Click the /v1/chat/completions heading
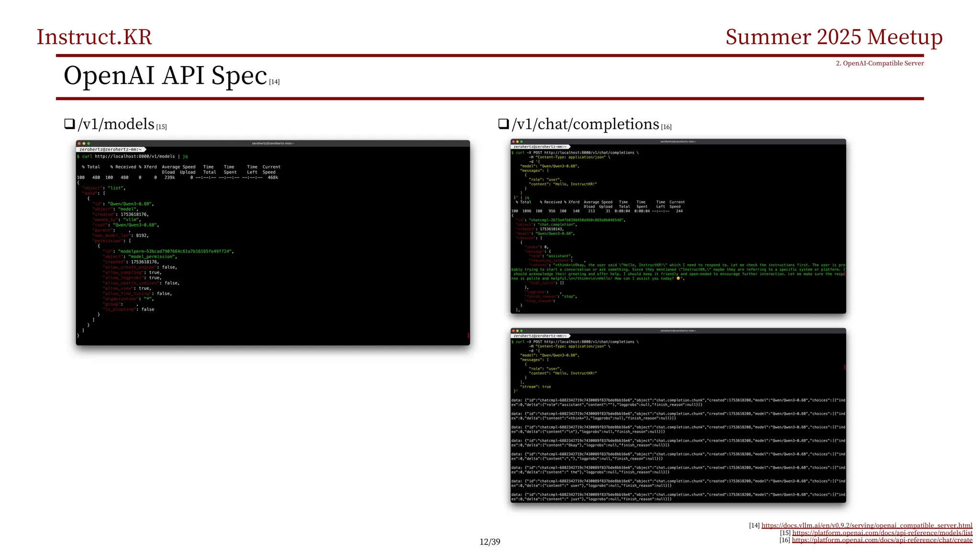 (585, 124)
